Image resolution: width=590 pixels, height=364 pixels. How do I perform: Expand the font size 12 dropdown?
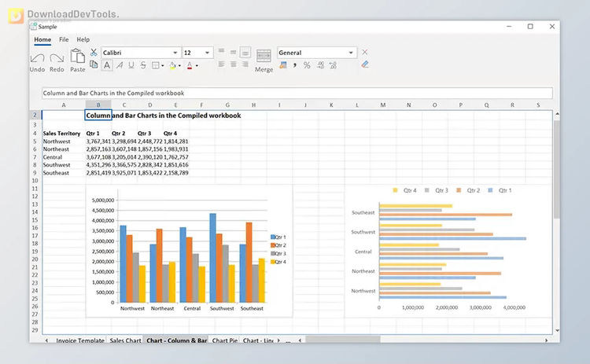(x=208, y=53)
